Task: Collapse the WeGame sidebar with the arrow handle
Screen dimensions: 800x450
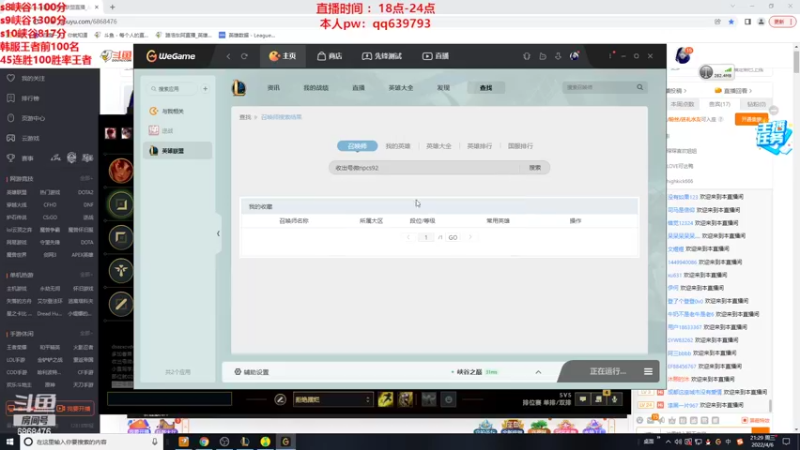Action: (218, 234)
